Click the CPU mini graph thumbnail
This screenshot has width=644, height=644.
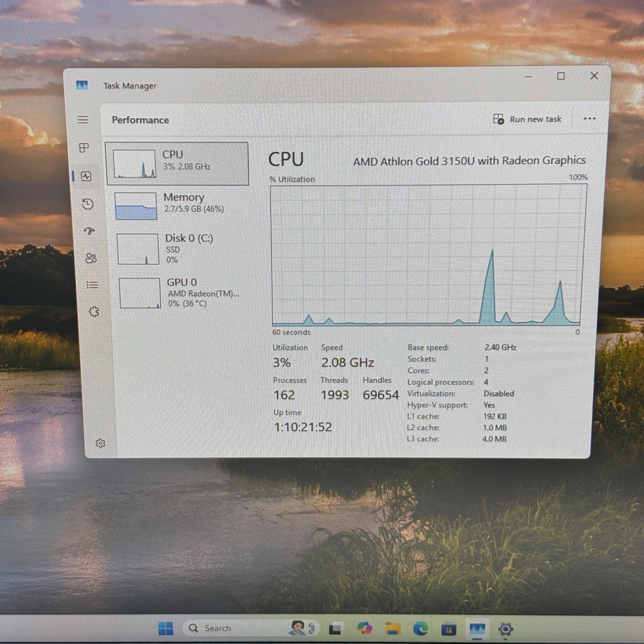coord(134,164)
